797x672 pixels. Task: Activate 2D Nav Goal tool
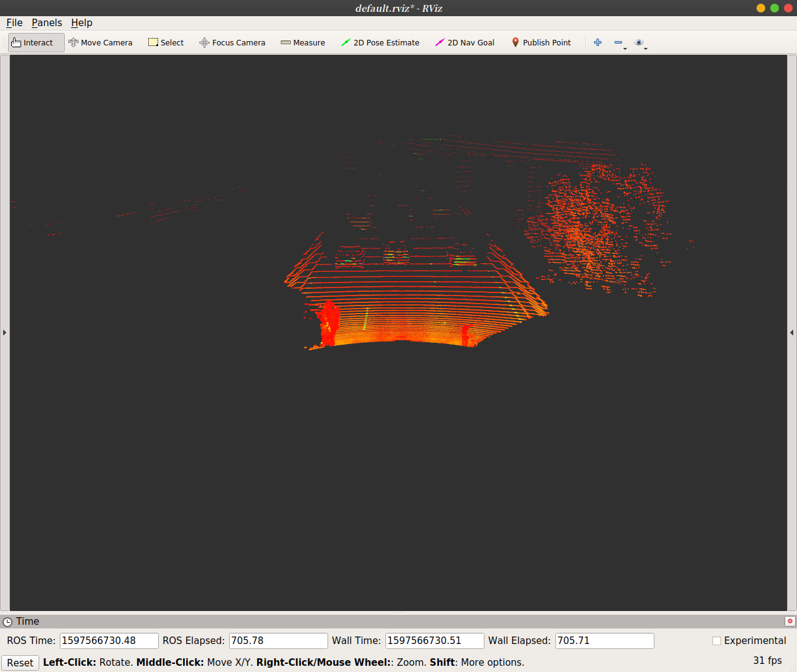click(x=465, y=42)
